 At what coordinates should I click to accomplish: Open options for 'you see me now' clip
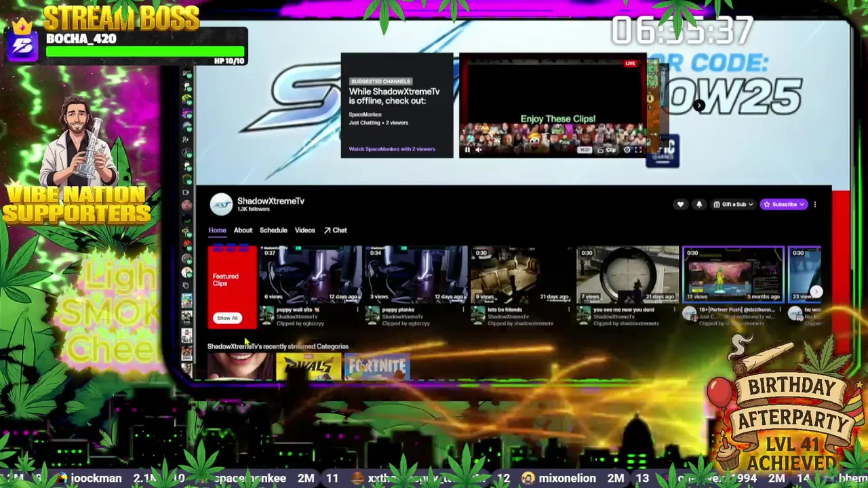(x=674, y=310)
